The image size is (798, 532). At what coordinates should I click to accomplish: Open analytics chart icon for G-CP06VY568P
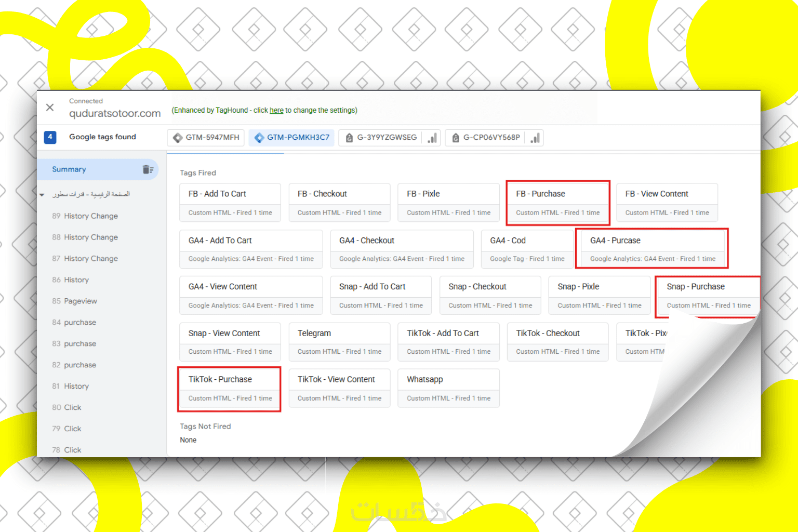[x=535, y=138]
